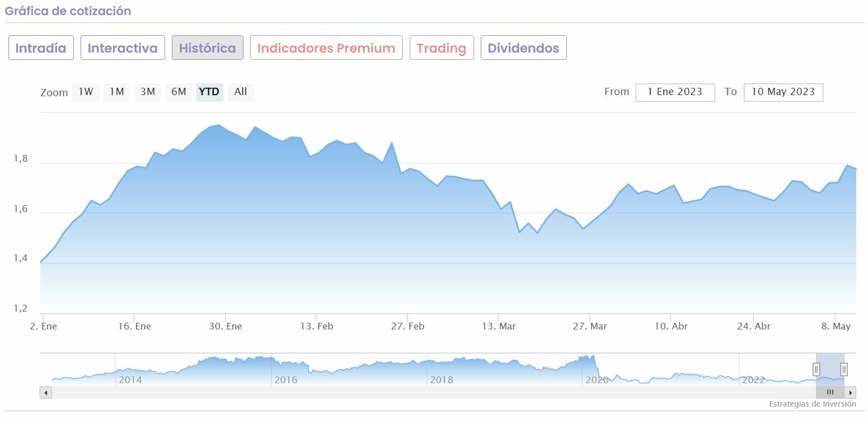Show the Dividendos tab
868x424 pixels.
pyautogui.click(x=523, y=48)
